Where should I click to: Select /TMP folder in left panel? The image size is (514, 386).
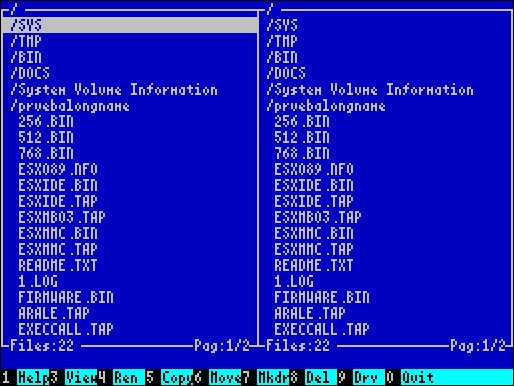pyautogui.click(x=26, y=41)
